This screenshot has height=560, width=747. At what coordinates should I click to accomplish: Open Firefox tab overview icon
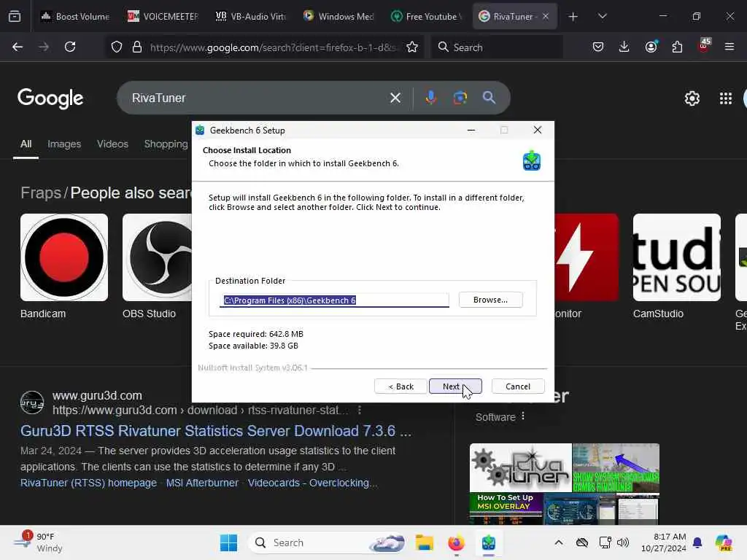(x=15, y=16)
